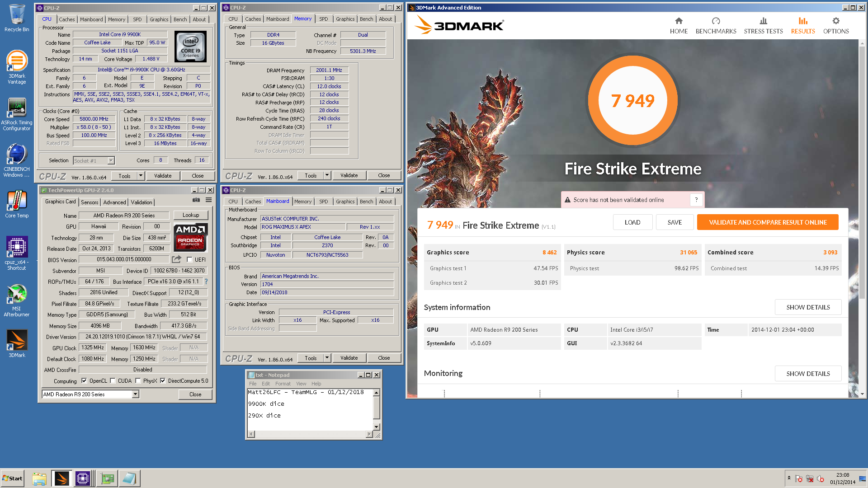The height and width of the screenshot is (488, 868).
Task: Select Sensors tab in GPU-Z
Action: [x=90, y=202]
